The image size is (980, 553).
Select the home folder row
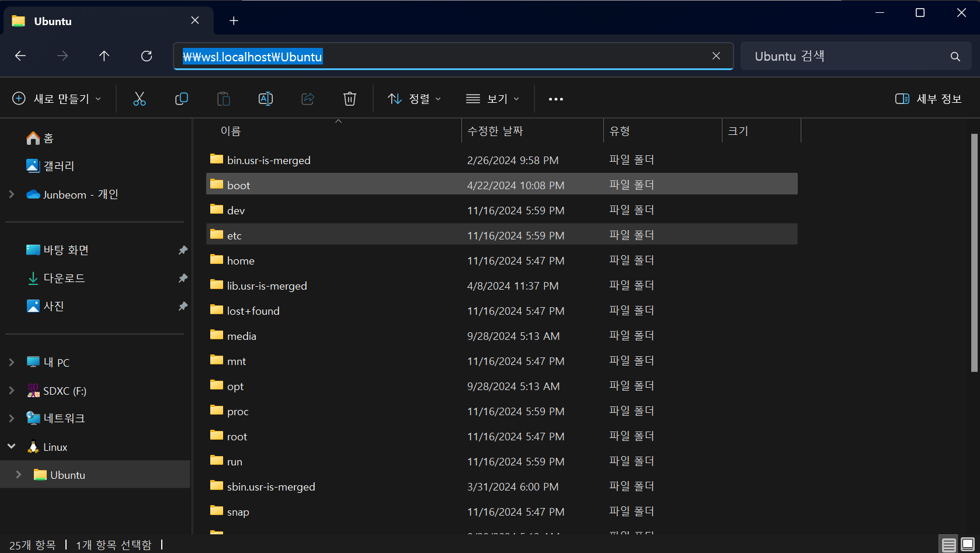click(x=502, y=260)
